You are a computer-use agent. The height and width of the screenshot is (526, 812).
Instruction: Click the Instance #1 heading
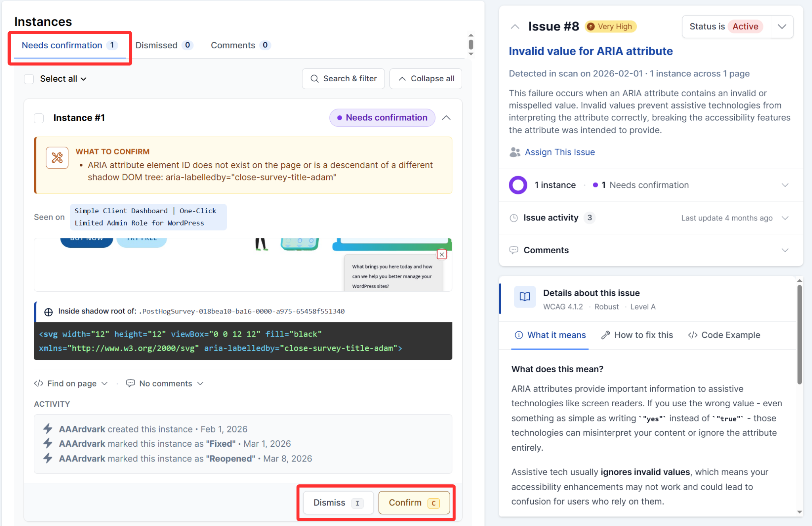pyautogui.click(x=79, y=118)
